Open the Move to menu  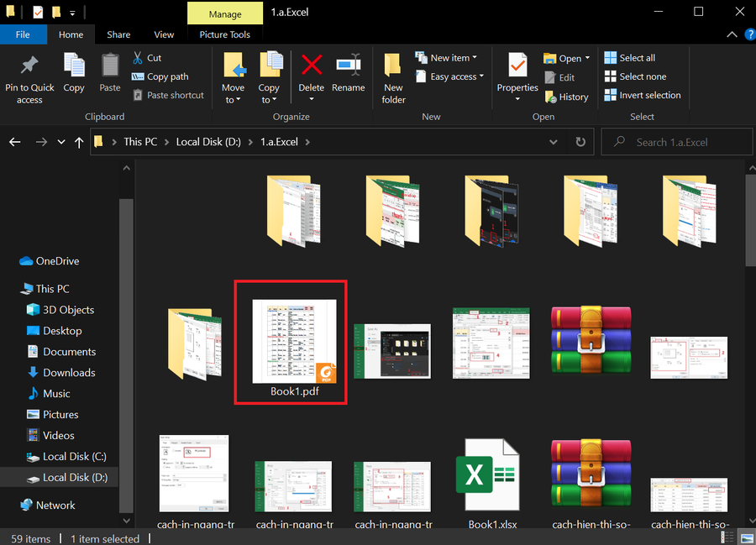[234, 78]
